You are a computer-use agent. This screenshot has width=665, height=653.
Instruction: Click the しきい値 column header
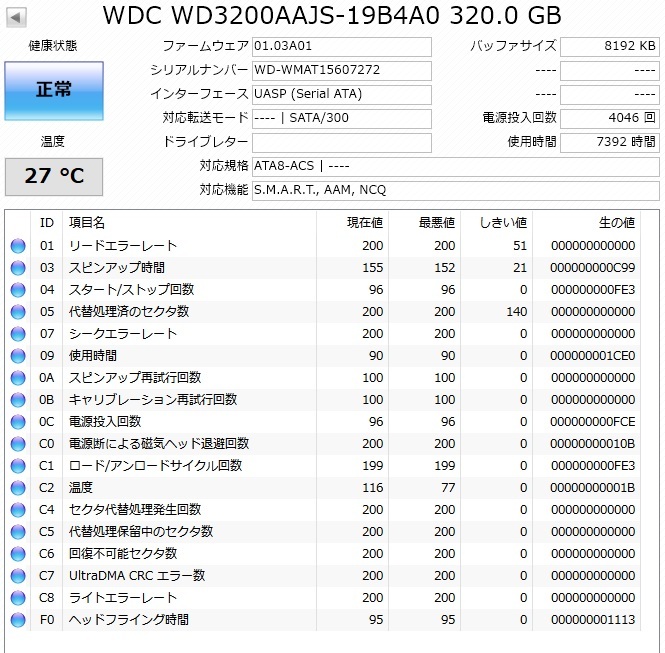tap(497, 223)
